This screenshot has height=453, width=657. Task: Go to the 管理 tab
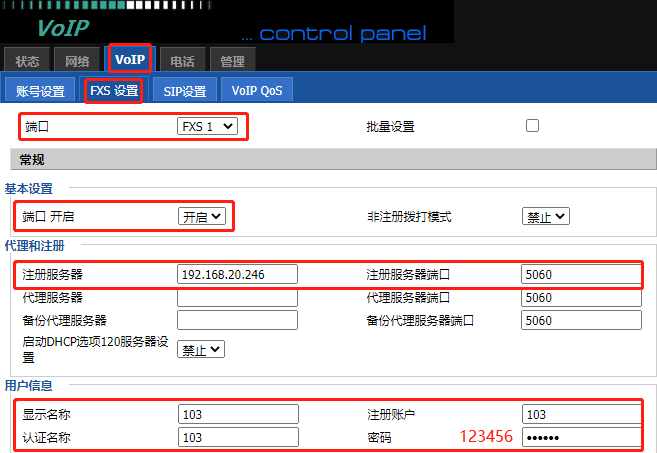[232, 60]
